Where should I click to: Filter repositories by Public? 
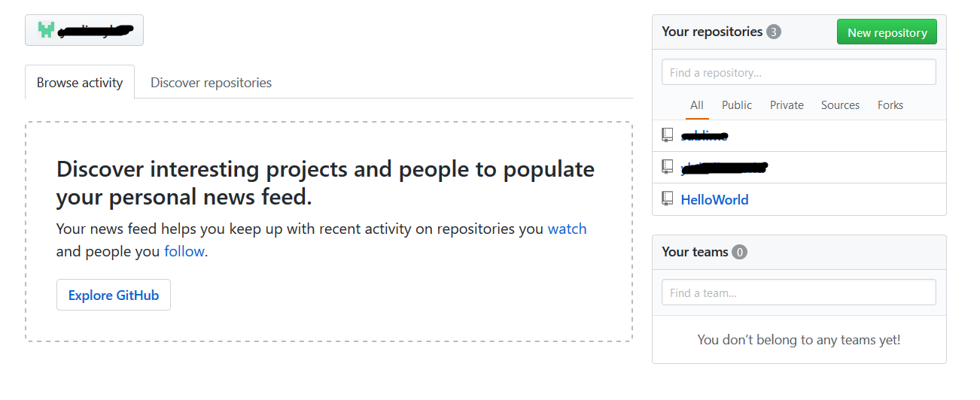(x=737, y=105)
